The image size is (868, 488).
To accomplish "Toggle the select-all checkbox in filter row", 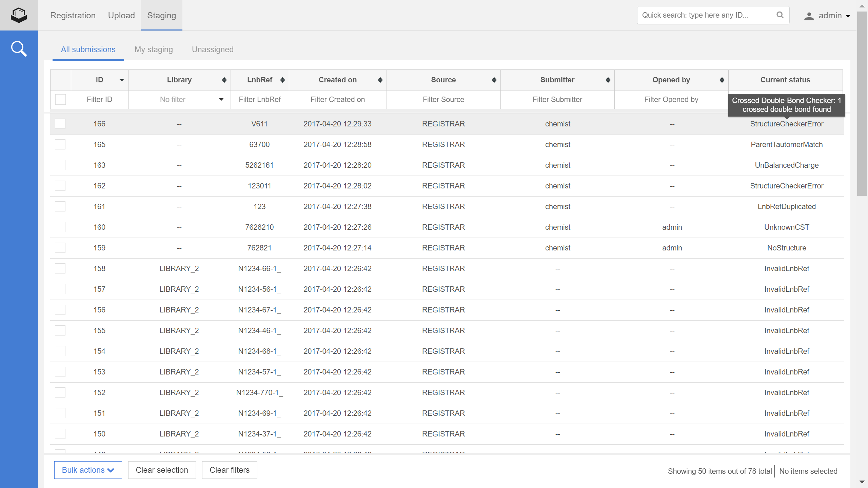I will pos(60,100).
